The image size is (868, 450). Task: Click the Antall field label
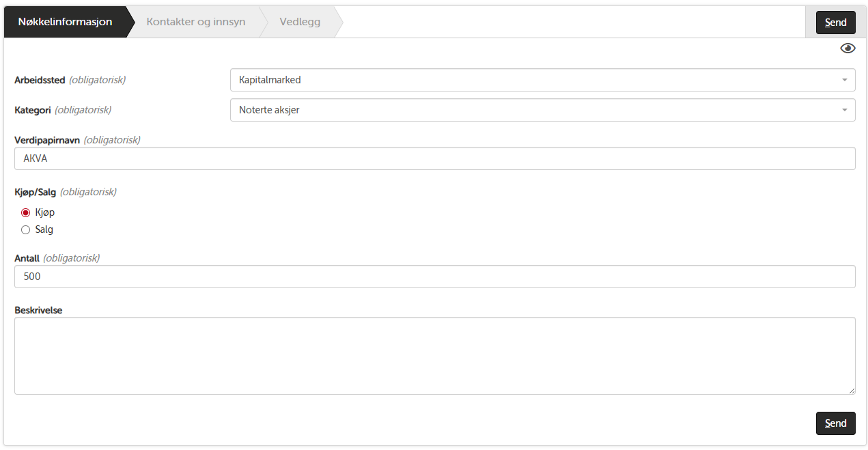27,258
